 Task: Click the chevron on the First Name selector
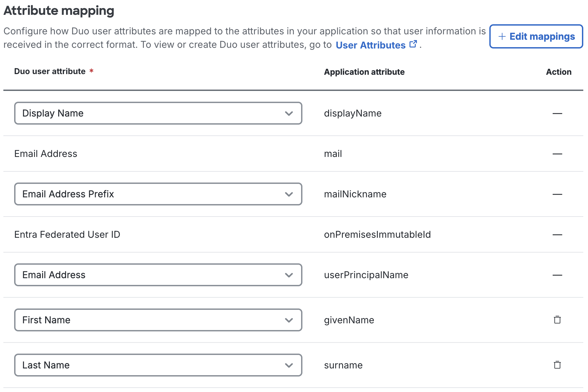289,320
